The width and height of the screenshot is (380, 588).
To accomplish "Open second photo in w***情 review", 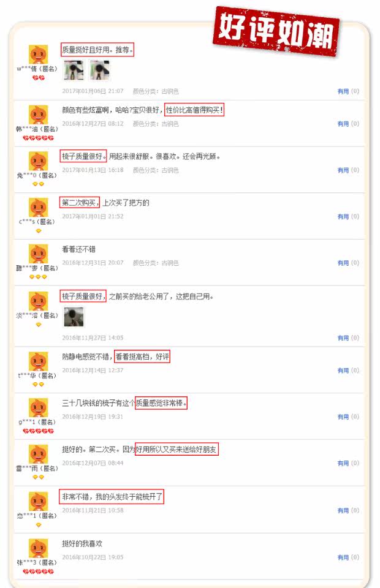I will point(99,70).
